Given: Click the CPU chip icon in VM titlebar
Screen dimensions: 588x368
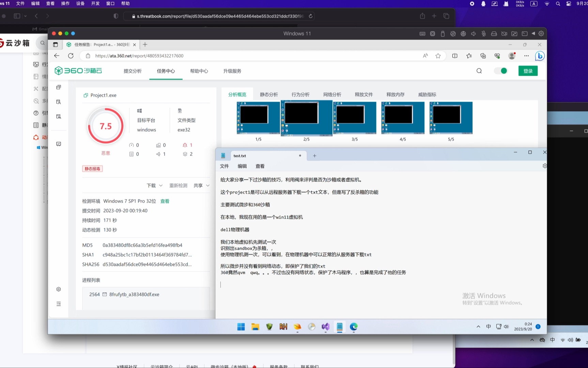Looking at the screenshot, I should tap(433, 34).
